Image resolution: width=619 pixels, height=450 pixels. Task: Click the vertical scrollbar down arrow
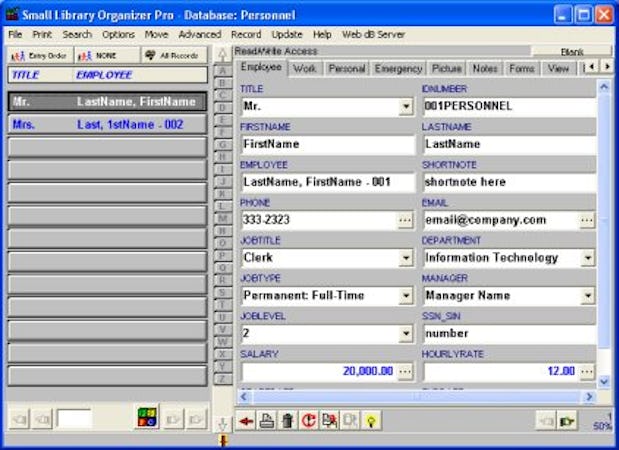[604, 381]
